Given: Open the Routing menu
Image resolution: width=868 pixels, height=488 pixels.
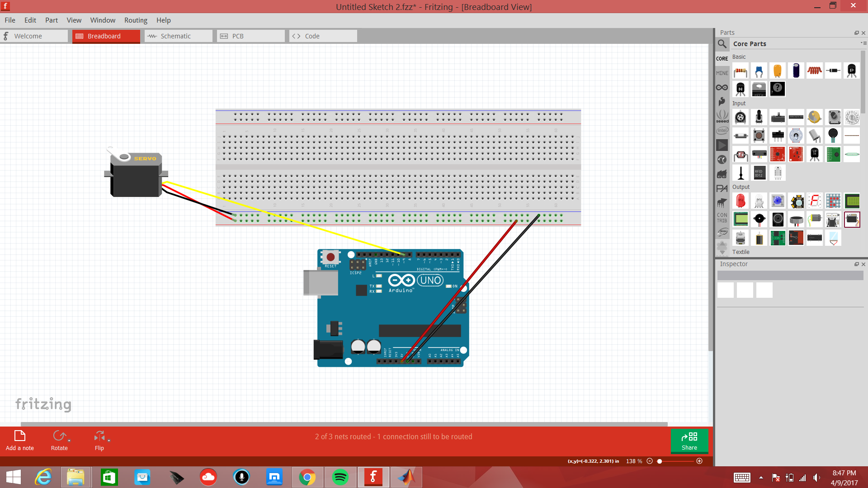Looking at the screenshot, I should tap(136, 20).
